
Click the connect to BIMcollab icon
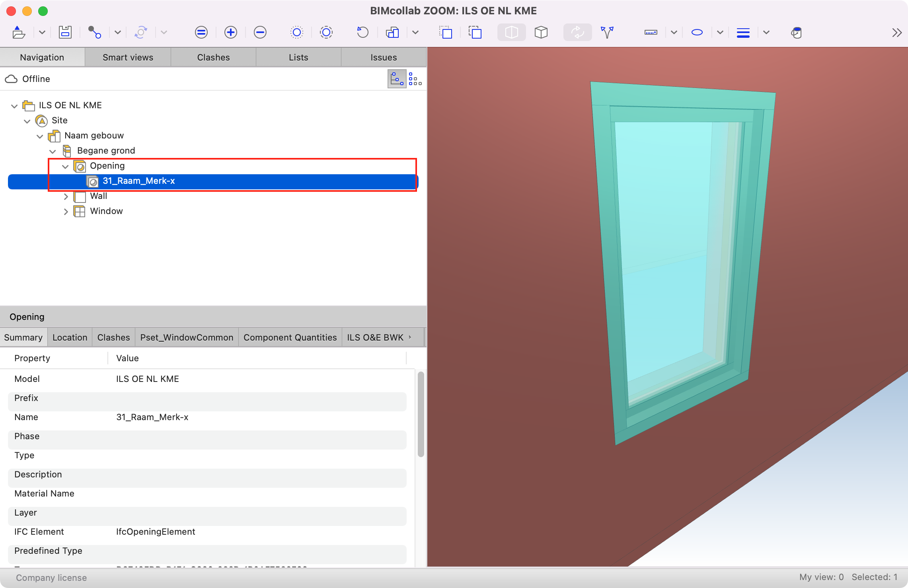(95, 32)
